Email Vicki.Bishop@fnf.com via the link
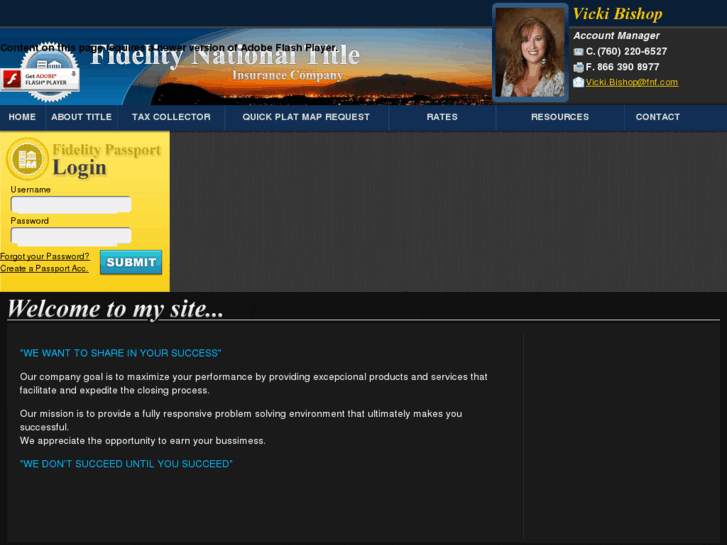Image resolution: width=727 pixels, height=545 pixels. click(x=631, y=83)
